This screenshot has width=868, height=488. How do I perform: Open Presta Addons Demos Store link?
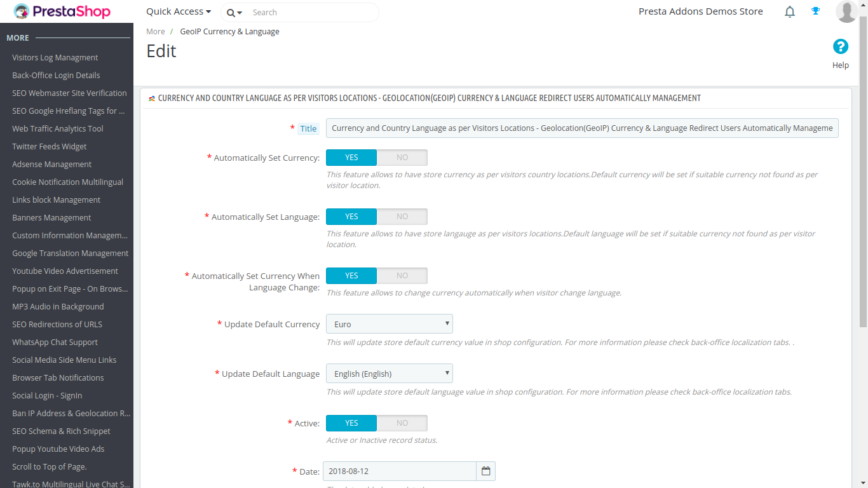pyautogui.click(x=701, y=11)
